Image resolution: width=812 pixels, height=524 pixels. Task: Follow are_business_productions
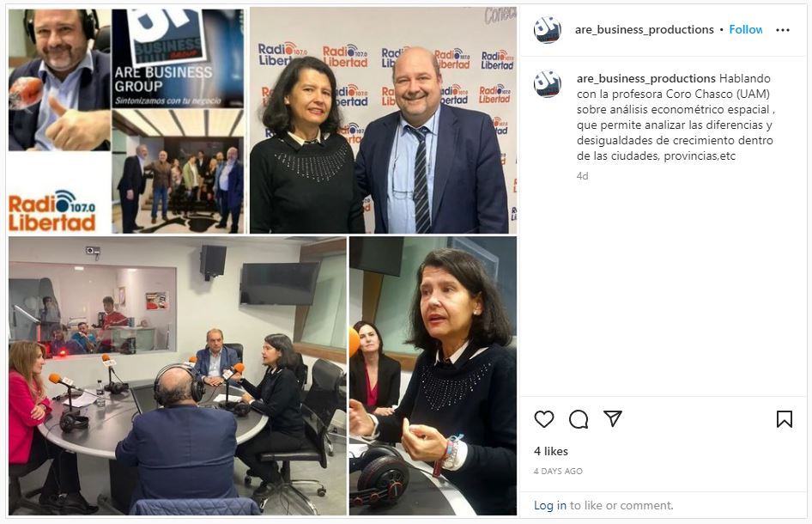click(x=746, y=29)
